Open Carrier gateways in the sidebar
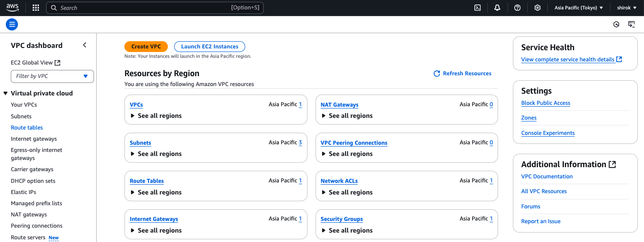The image size is (644, 242). click(x=32, y=169)
